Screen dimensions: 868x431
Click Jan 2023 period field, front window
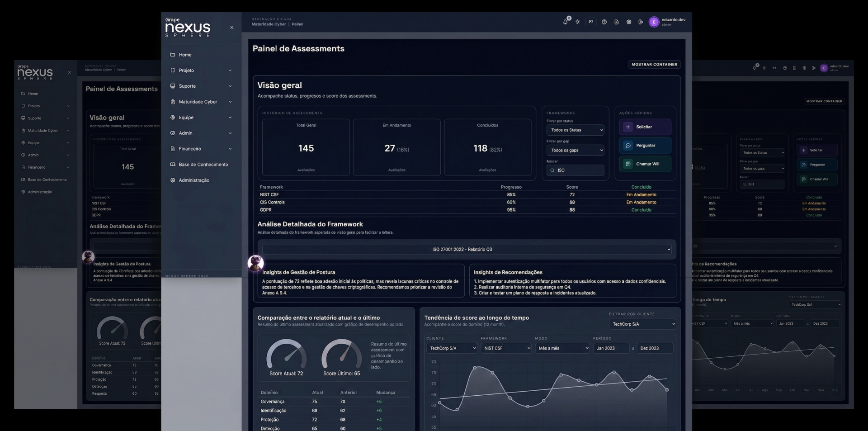coord(611,348)
